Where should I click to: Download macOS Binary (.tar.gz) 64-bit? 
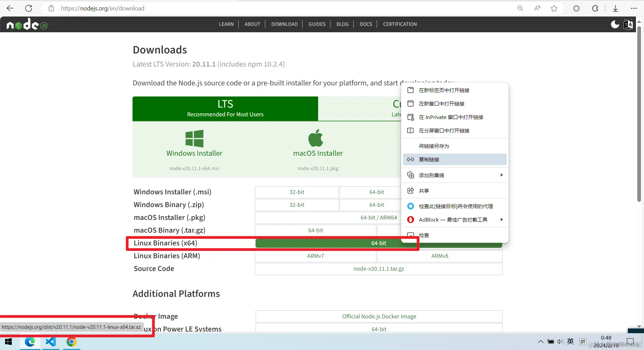tap(315, 230)
